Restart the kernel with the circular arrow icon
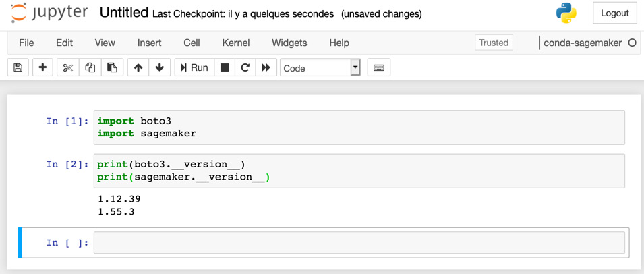644x274 pixels. (x=245, y=67)
